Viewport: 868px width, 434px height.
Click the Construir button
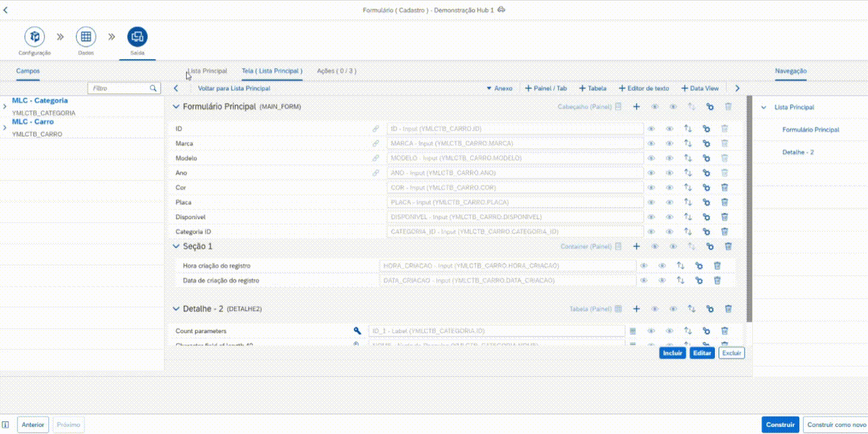[x=780, y=424]
